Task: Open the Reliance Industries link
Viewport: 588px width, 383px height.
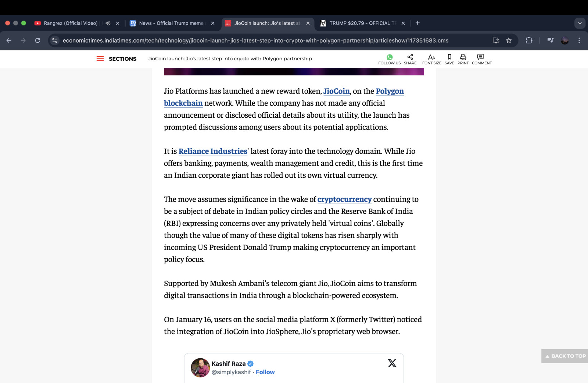Action: coord(213,151)
